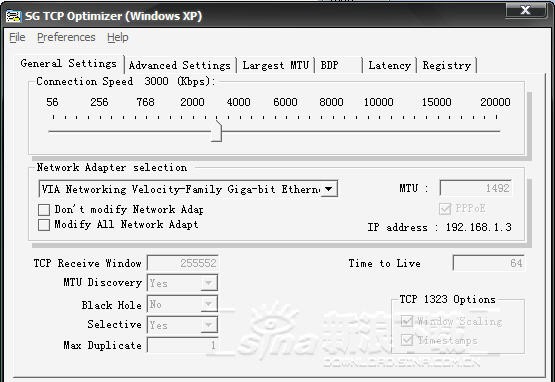Image resolution: width=555 pixels, height=382 pixels.
Task: Expand the Selective dropdown
Action: [209, 325]
